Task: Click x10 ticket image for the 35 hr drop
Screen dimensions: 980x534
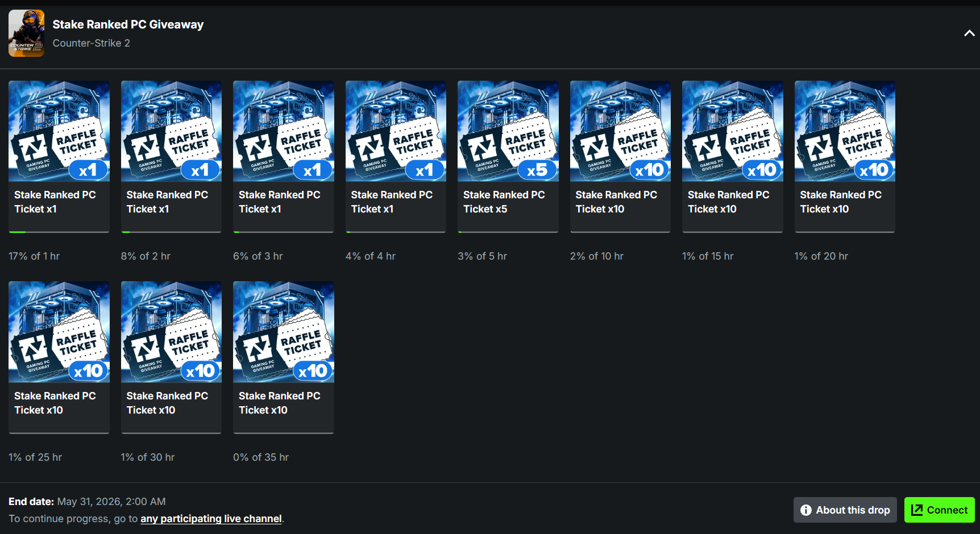Action: coord(284,332)
